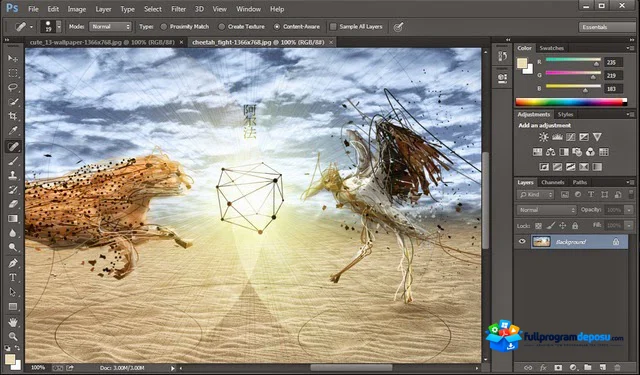Add a Brightness/Contrast adjustment
Screen dimensions: 640x375
544,137
